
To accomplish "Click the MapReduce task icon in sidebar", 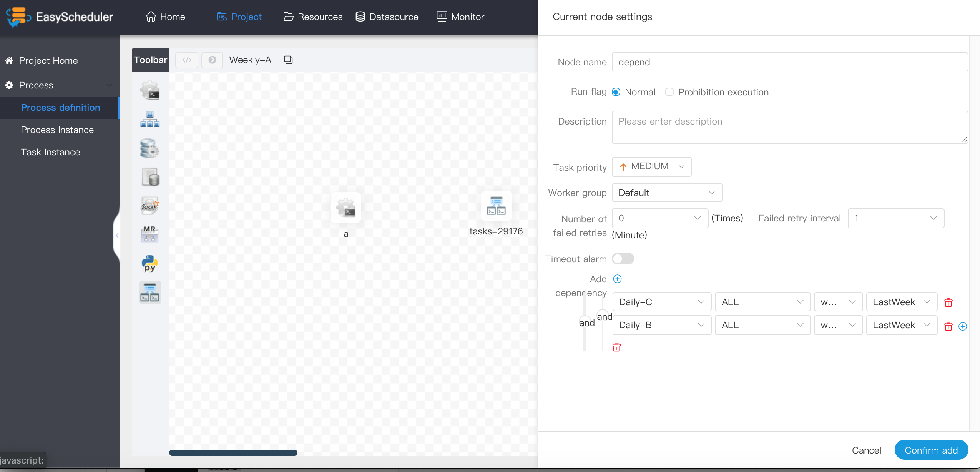I will (x=149, y=234).
